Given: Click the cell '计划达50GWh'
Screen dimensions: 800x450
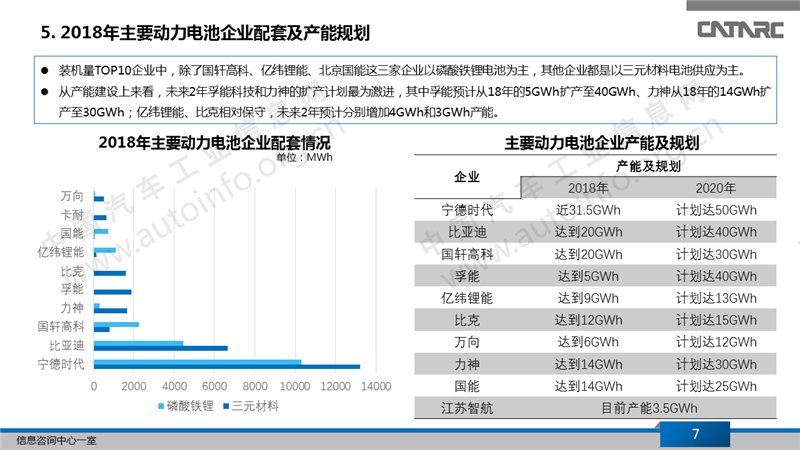Looking at the screenshot, I should click(x=716, y=210).
